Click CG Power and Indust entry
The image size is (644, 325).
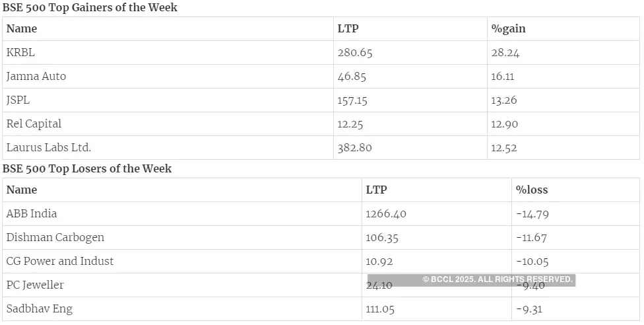pos(60,262)
